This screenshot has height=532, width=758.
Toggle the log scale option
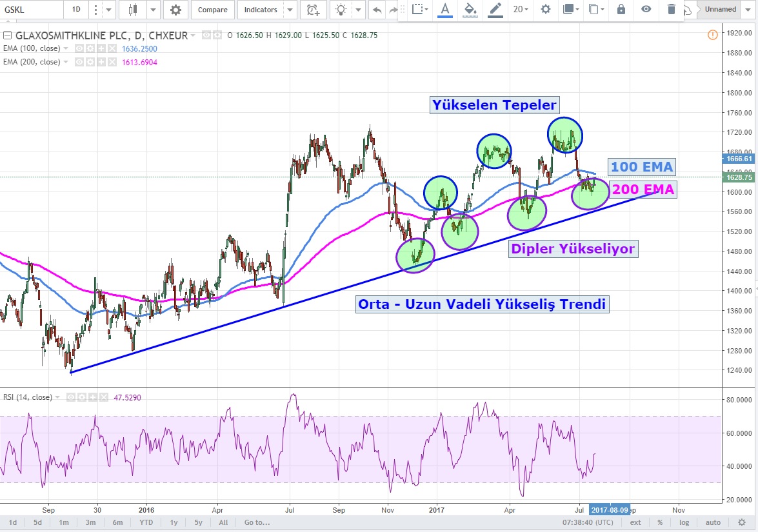click(683, 522)
